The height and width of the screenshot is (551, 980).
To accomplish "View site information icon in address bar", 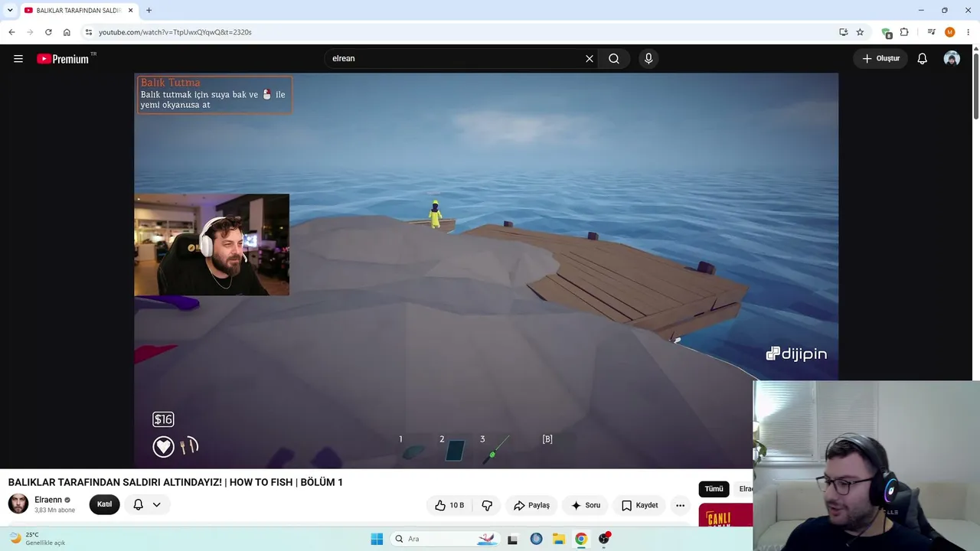I will tap(89, 32).
